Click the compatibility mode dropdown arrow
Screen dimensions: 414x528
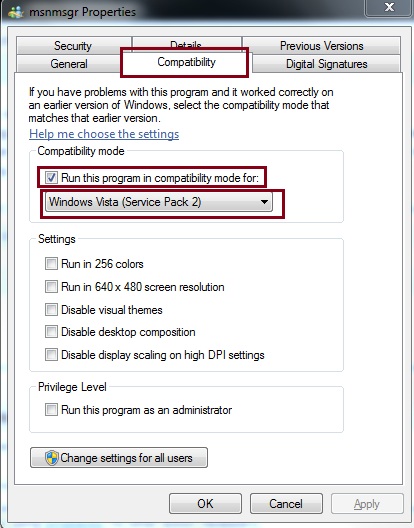coord(264,202)
